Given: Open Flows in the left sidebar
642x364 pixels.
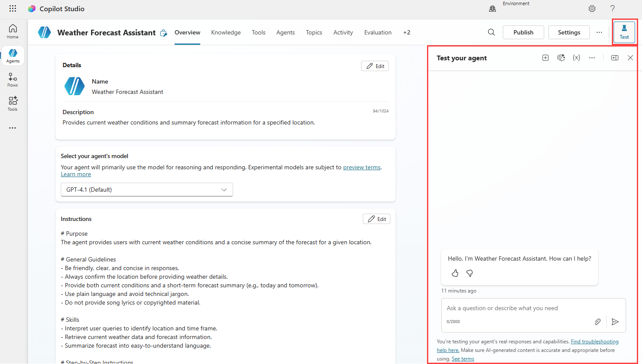Looking at the screenshot, I should click(12, 80).
